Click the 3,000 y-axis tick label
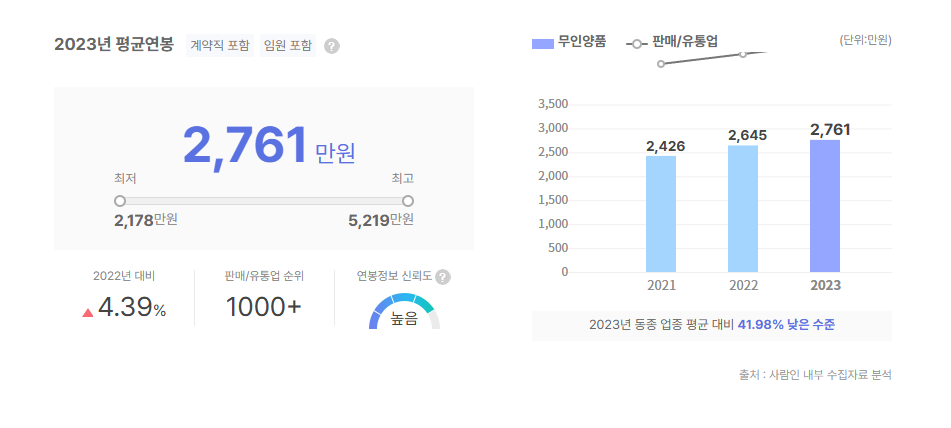951x428 pixels. click(553, 129)
